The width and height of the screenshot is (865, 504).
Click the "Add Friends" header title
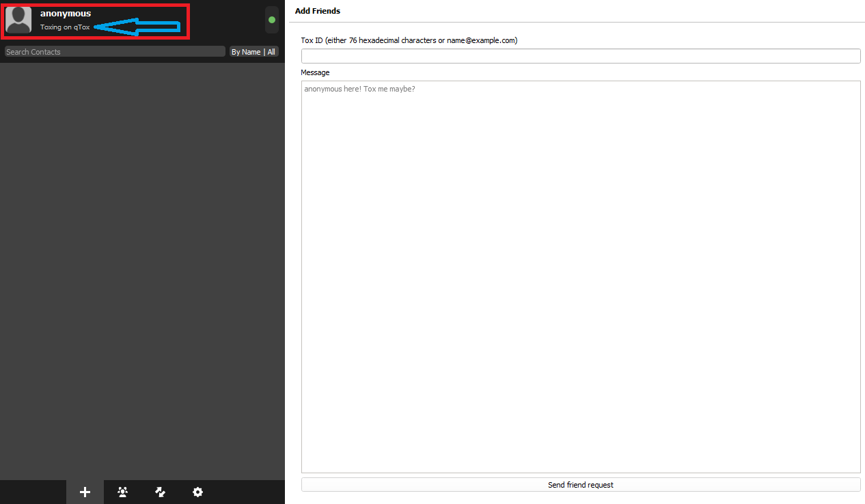tap(317, 11)
